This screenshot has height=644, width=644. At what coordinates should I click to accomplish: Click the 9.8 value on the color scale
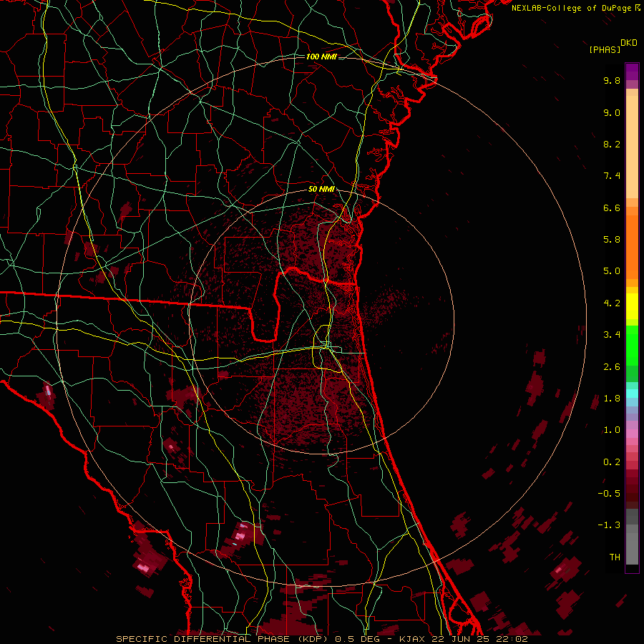pos(612,80)
